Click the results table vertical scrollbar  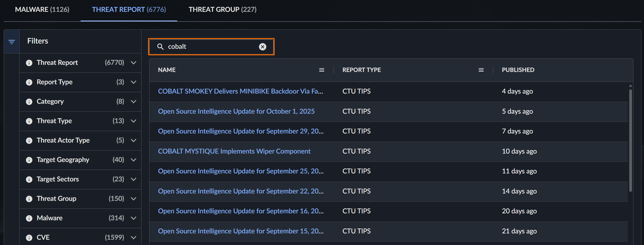(x=630, y=140)
